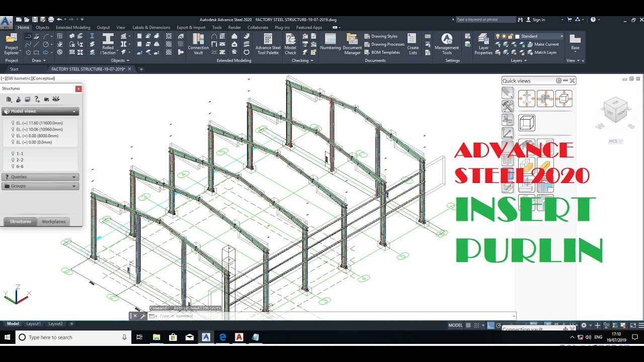Open workspace switching gear in status bar

pos(584,325)
